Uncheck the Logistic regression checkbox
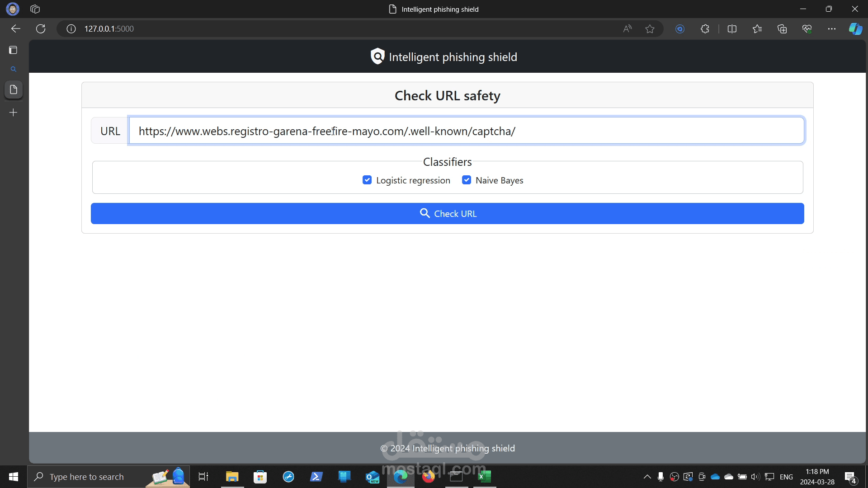 point(367,180)
